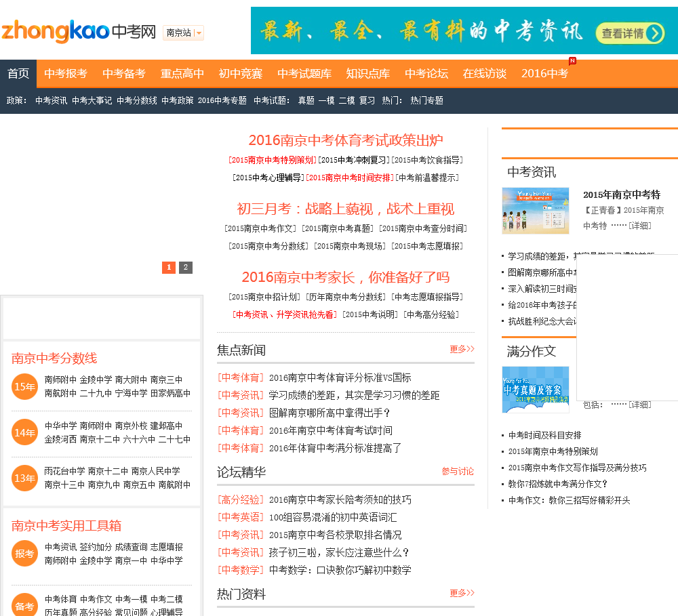Open 100组容易混淆的初中英语词汇 post
The width and height of the screenshot is (678, 616).
click(x=333, y=518)
